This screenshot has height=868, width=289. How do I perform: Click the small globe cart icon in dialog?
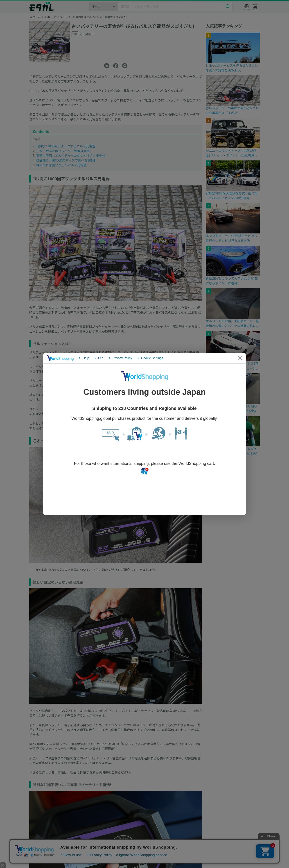click(x=144, y=471)
